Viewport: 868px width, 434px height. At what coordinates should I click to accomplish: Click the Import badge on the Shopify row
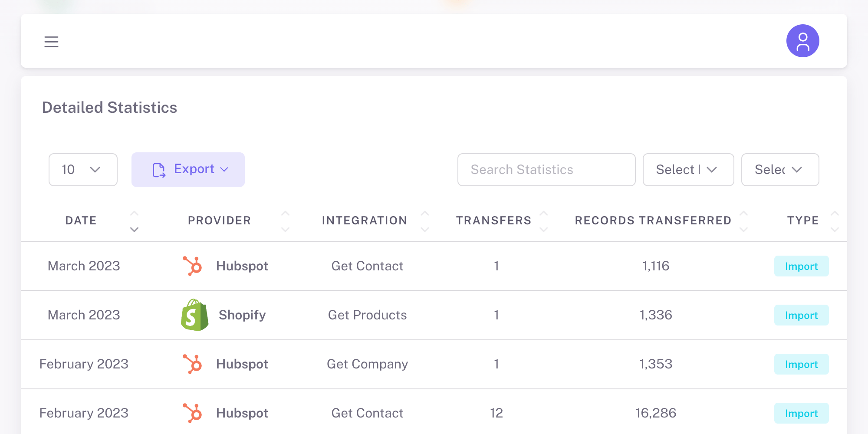pos(801,315)
